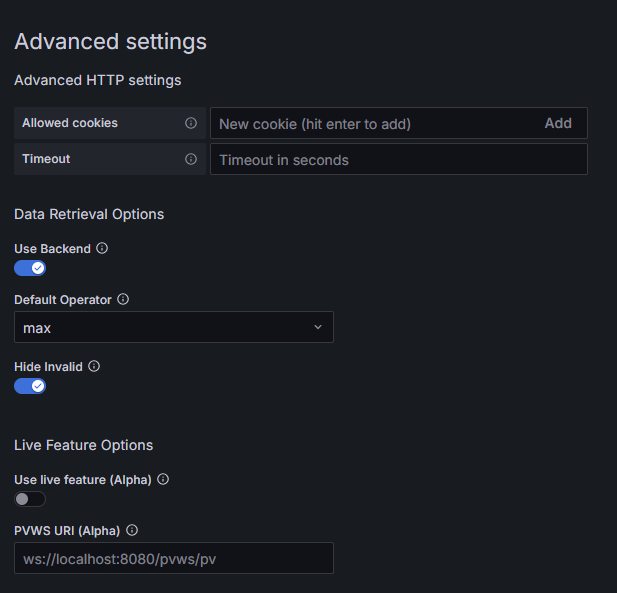Viewport: 617px width, 593px height.
Task: Expand the Default Operator chevron arrow
Action: (x=318, y=327)
